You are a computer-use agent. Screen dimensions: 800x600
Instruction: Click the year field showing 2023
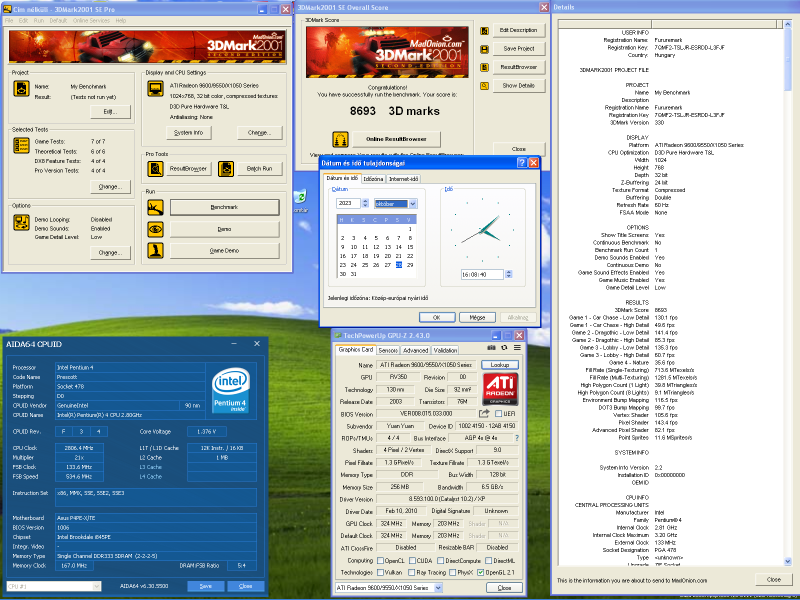coord(348,203)
